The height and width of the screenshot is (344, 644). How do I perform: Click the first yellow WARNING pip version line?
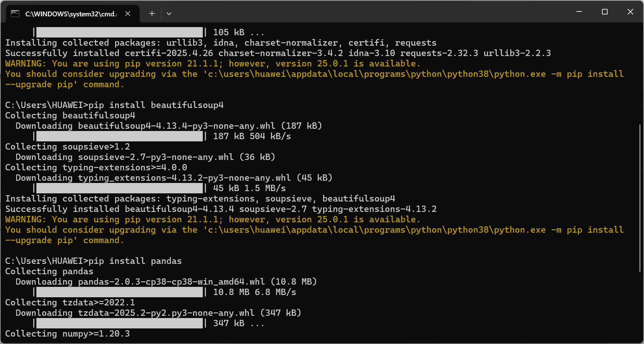pyautogui.click(x=212, y=63)
